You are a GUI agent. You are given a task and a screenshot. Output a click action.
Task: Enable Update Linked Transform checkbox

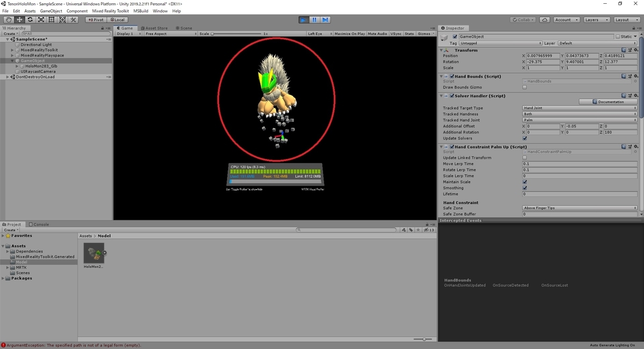click(524, 158)
